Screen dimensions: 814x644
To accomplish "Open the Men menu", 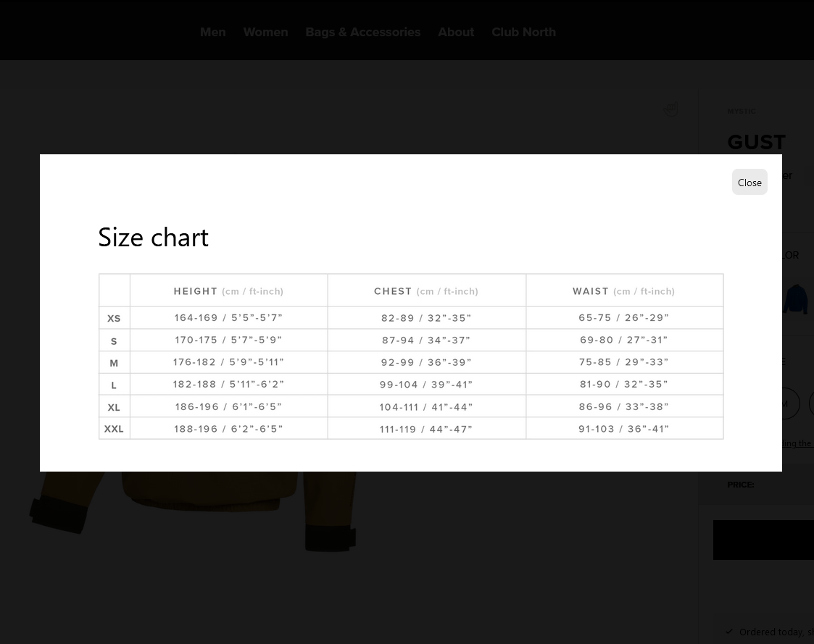I will pos(212,32).
